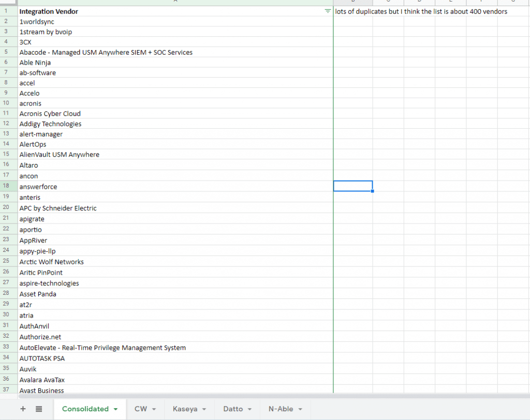This screenshot has height=420, width=530.
Task: Select row header number 18
Action: coord(9,186)
